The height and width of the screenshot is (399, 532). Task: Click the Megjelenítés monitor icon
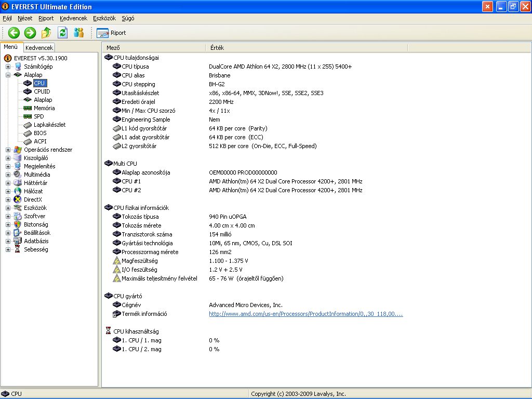[x=18, y=166]
